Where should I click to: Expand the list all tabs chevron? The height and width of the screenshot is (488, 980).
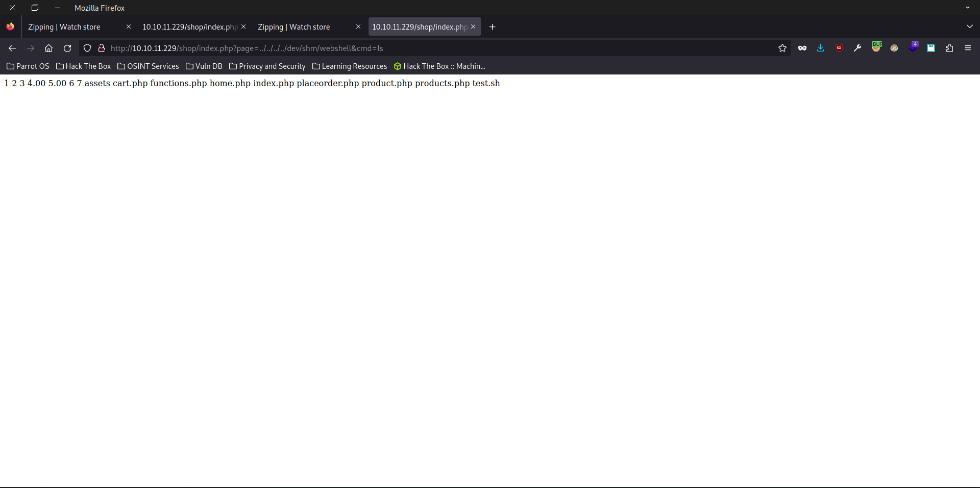click(969, 27)
